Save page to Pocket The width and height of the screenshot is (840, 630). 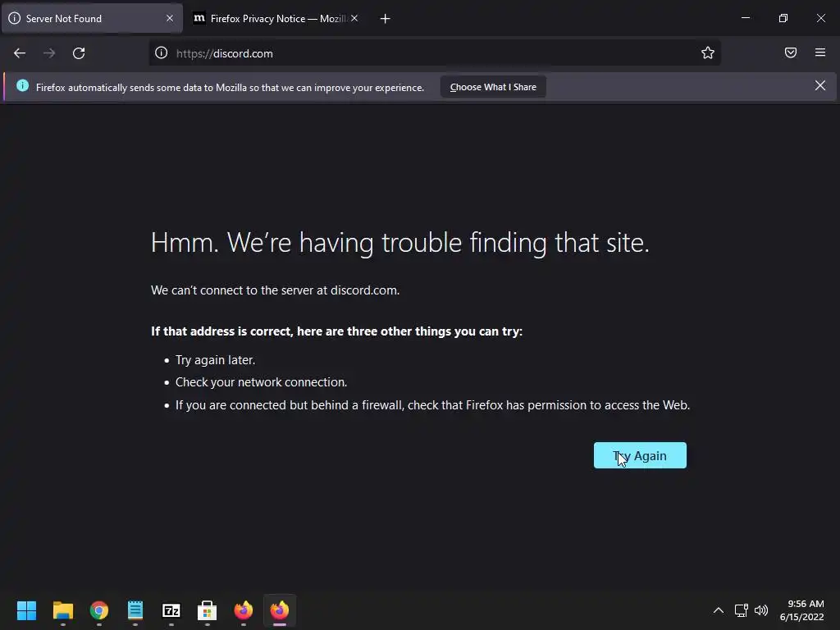click(791, 52)
